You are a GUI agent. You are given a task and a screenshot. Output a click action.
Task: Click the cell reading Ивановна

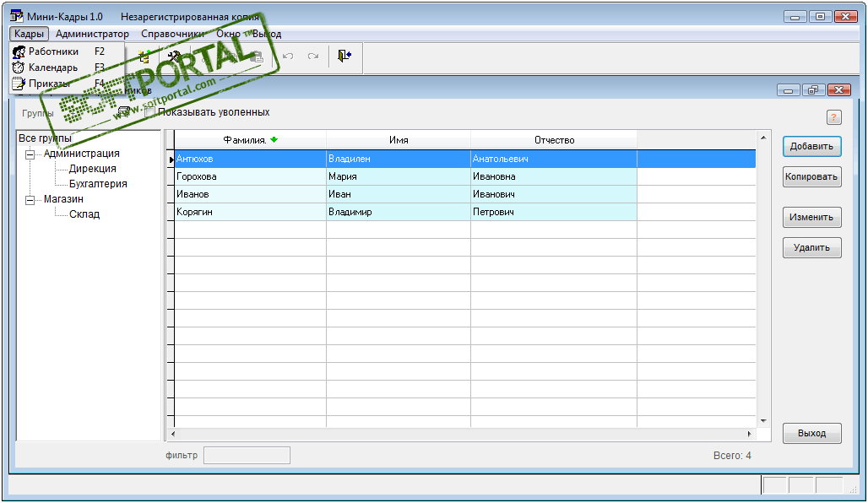(x=554, y=176)
